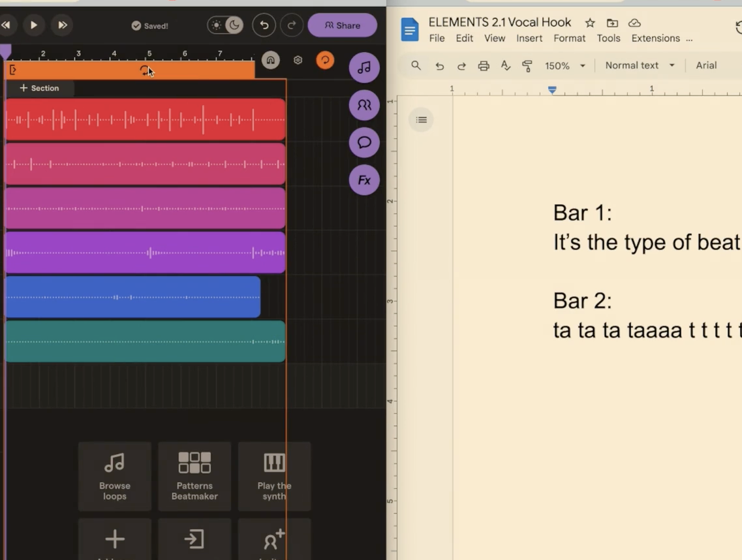Click the purple Share button
The width and height of the screenshot is (742, 560).
click(342, 25)
